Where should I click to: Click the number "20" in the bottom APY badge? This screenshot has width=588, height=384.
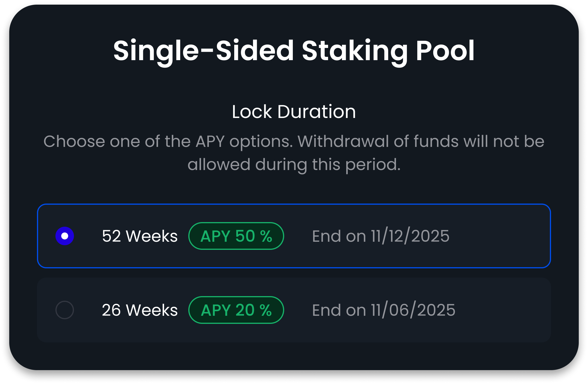coord(245,310)
